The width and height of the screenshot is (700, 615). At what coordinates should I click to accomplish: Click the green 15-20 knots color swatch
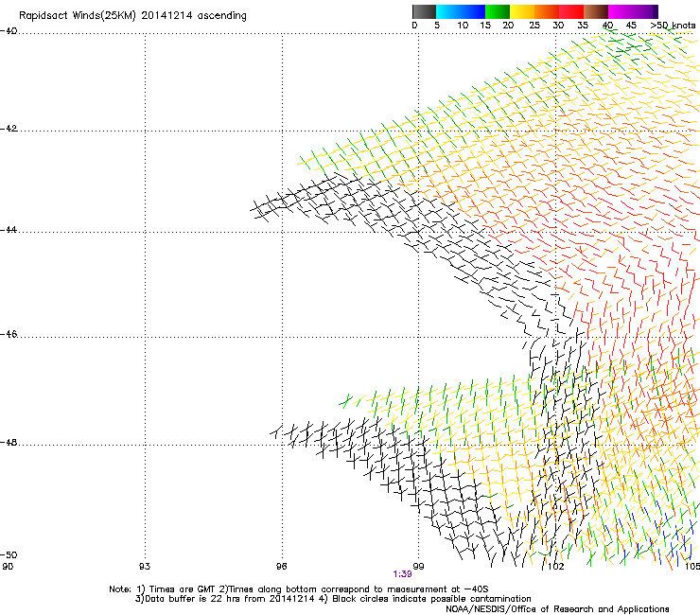[498, 11]
